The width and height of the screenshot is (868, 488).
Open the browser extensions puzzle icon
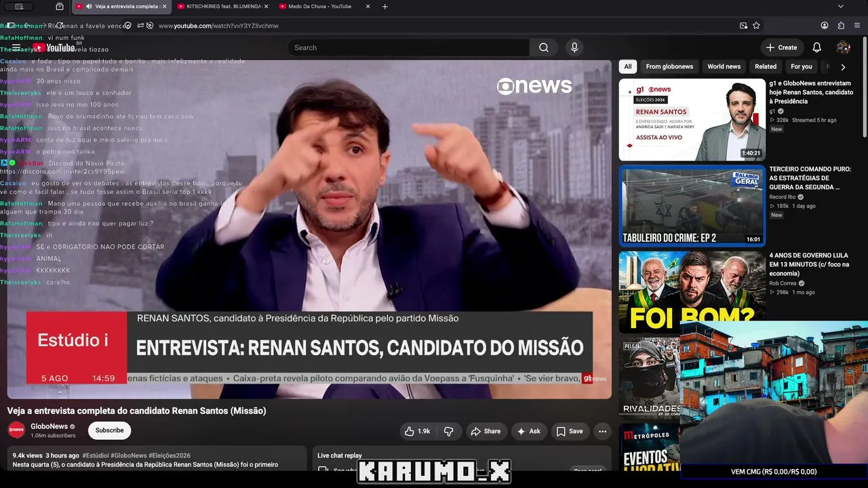pos(841,26)
